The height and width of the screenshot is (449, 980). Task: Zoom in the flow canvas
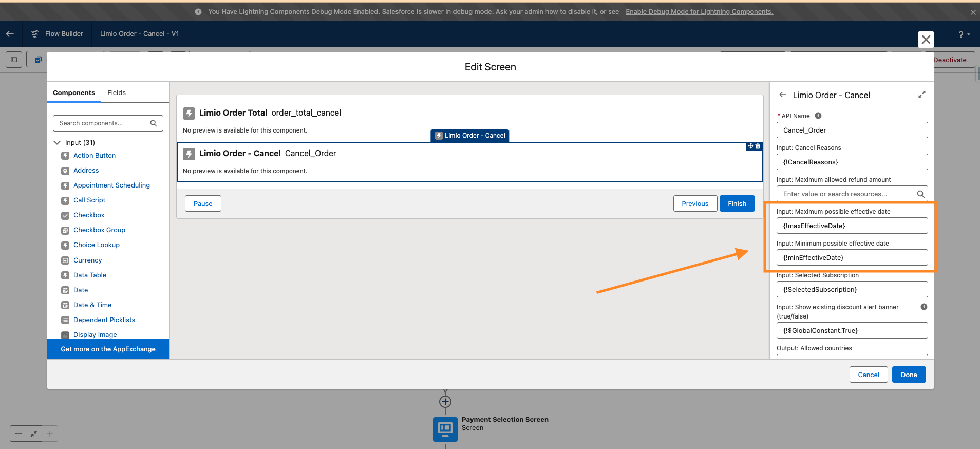tap(50, 434)
